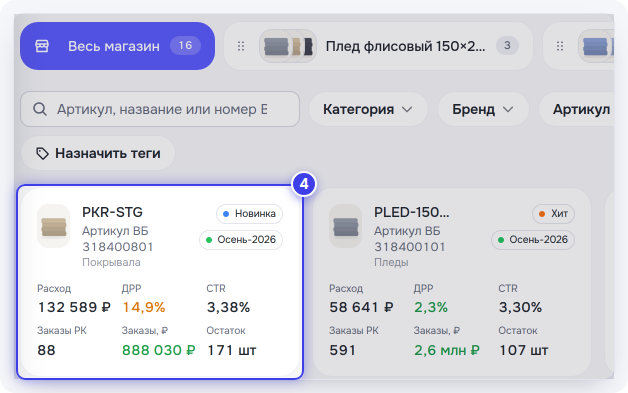The width and height of the screenshot is (628, 393).
Task: Click the stacked thumbnails of Плед флисовый group
Action: click(x=288, y=46)
